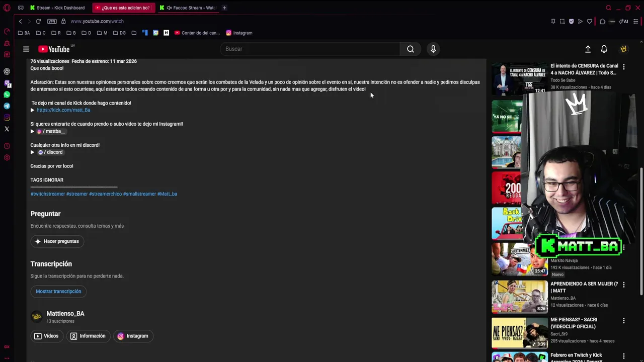Open the B bookmarks folder
The width and height of the screenshot is (644, 362).
[x=71, y=33]
